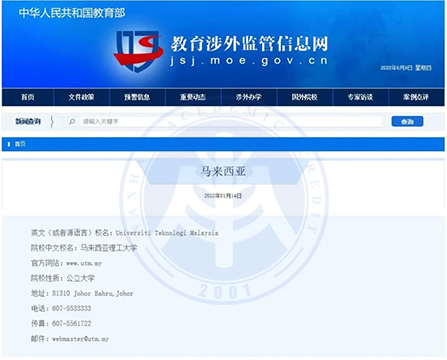This screenshot has width=447, height=360.
Task: Click the 新闻查询 label
Action: (x=28, y=121)
